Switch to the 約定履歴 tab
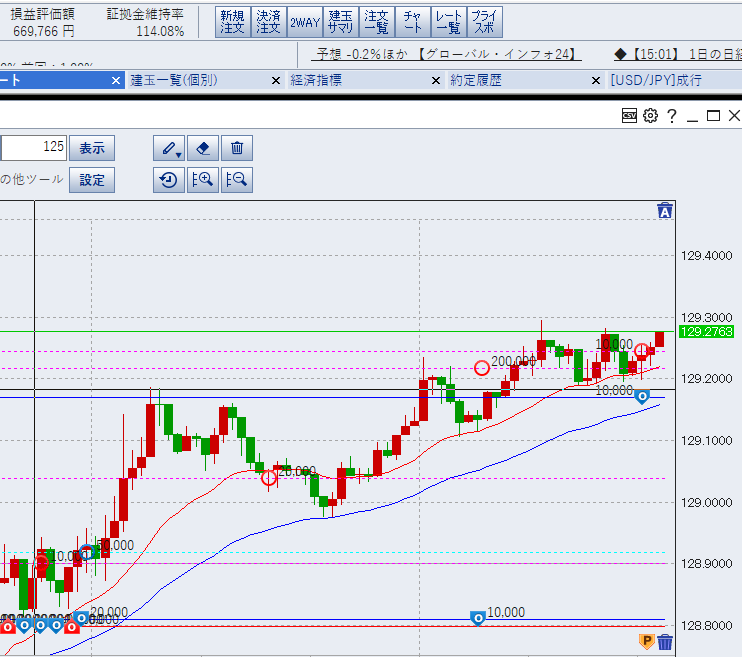The image size is (742, 657). (476, 80)
